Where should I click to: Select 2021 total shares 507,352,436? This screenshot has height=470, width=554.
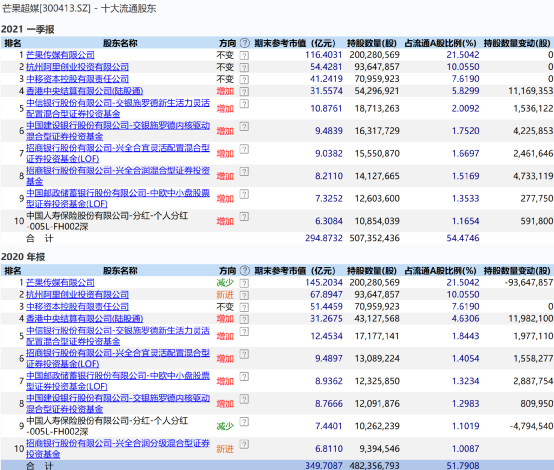(x=375, y=238)
